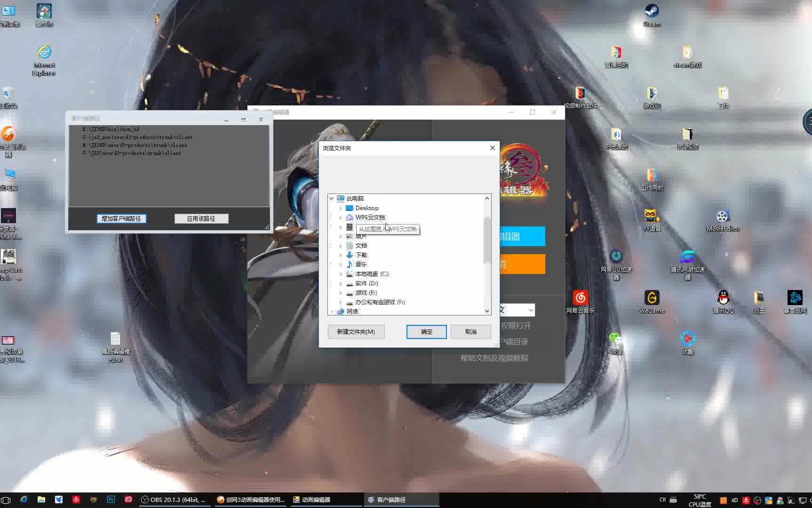Launch the 微信 desktop icon
Viewport: 812px width, 508px height.
pos(616,343)
